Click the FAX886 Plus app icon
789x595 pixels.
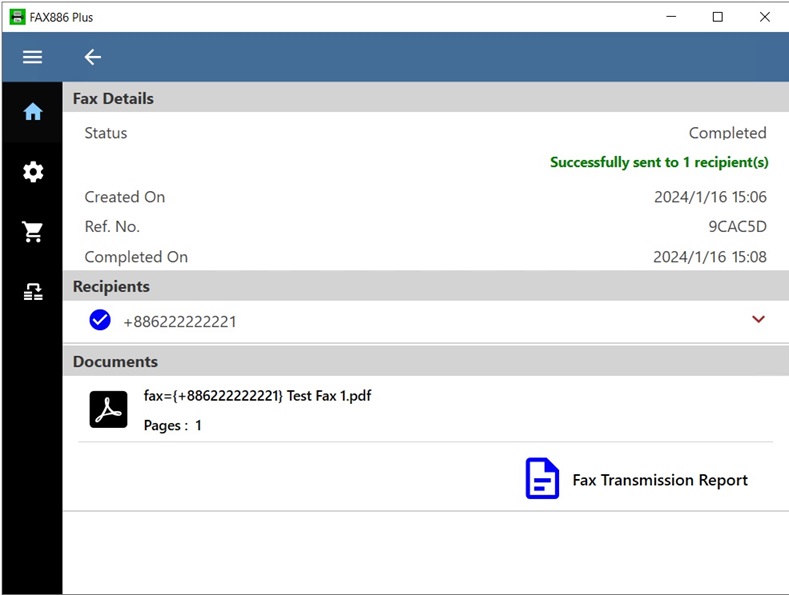tap(17, 17)
